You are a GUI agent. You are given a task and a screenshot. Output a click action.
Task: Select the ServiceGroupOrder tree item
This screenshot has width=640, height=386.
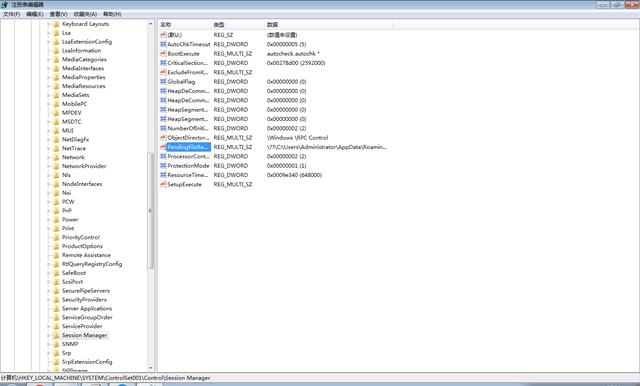point(87,317)
